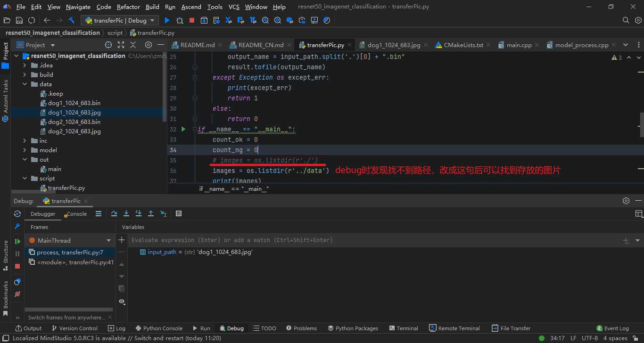Viewport: 644px width, 343px height.
Task: Open the Evaluate Expression calculator icon
Action: 179,213
